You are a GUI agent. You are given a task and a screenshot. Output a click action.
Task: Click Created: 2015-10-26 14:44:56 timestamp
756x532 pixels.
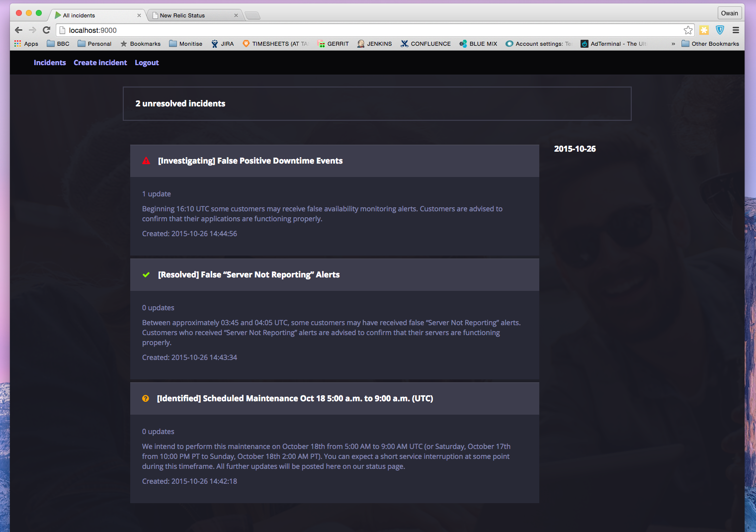189,234
